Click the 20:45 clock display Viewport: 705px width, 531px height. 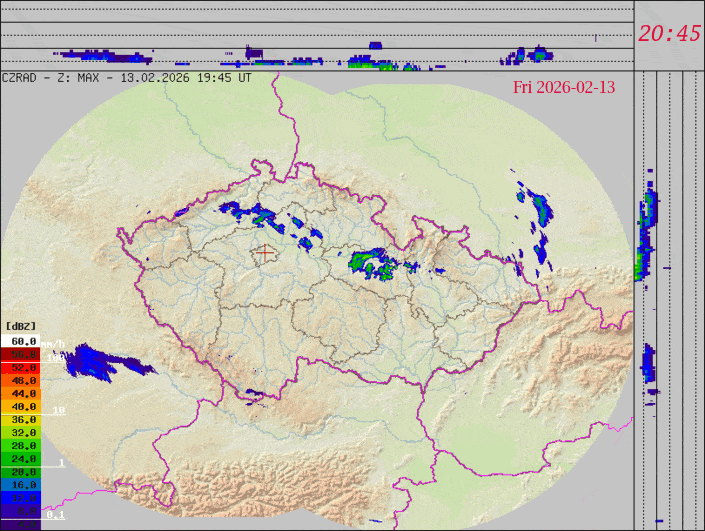pyautogui.click(x=669, y=33)
